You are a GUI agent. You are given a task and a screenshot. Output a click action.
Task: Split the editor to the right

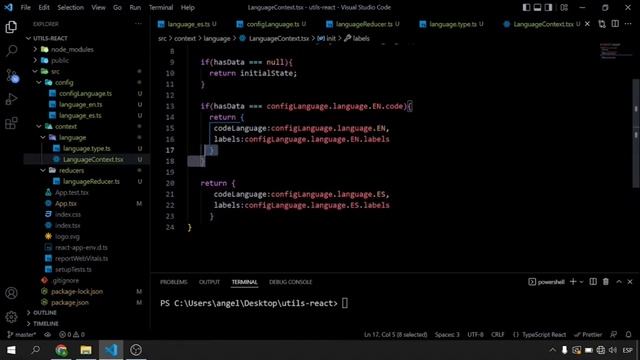[x=615, y=24]
